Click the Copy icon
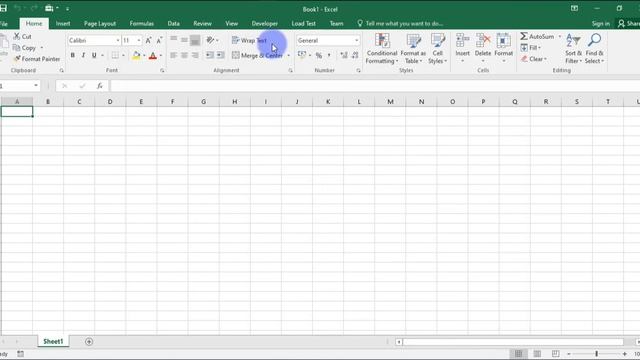 (x=16, y=48)
